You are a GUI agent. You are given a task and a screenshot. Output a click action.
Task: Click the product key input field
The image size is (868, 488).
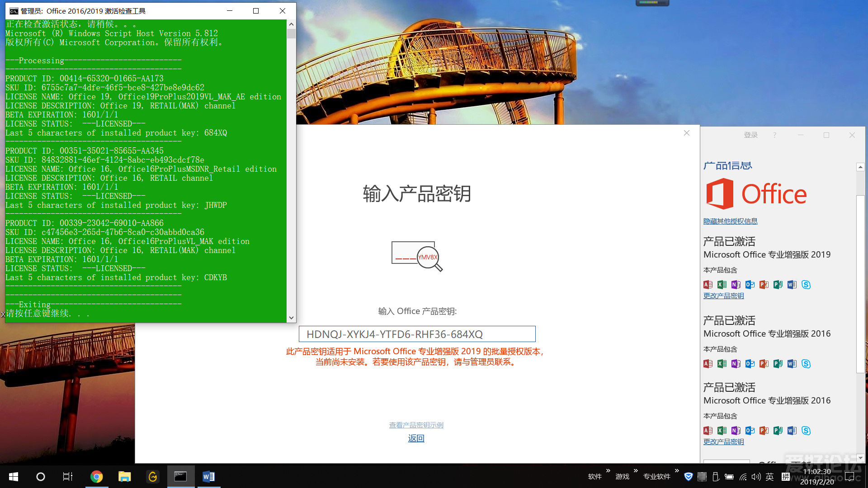[416, 334]
